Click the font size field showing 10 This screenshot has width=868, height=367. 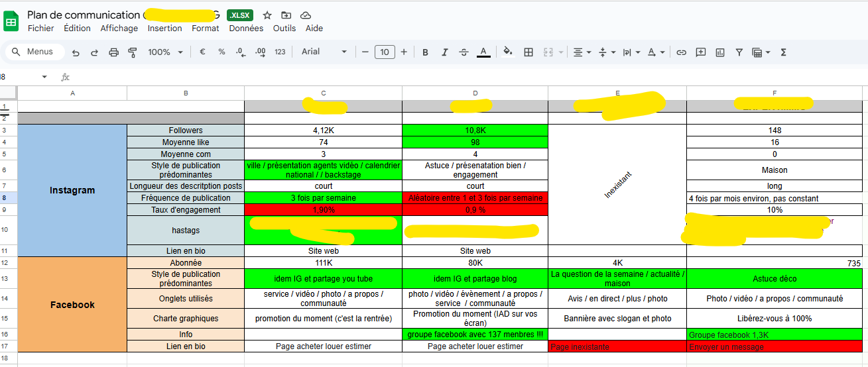pyautogui.click(x=385, y=52)
